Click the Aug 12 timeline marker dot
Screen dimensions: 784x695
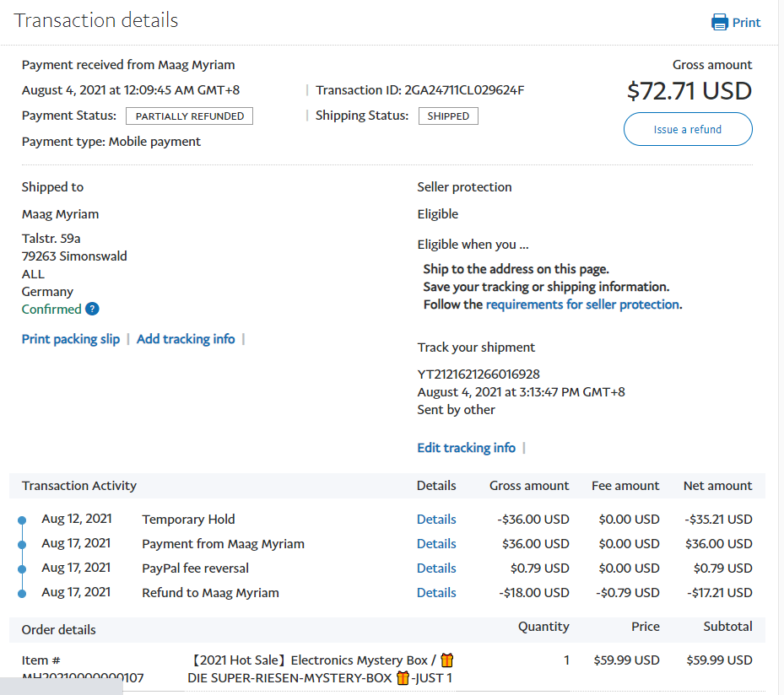pos(22,520)
